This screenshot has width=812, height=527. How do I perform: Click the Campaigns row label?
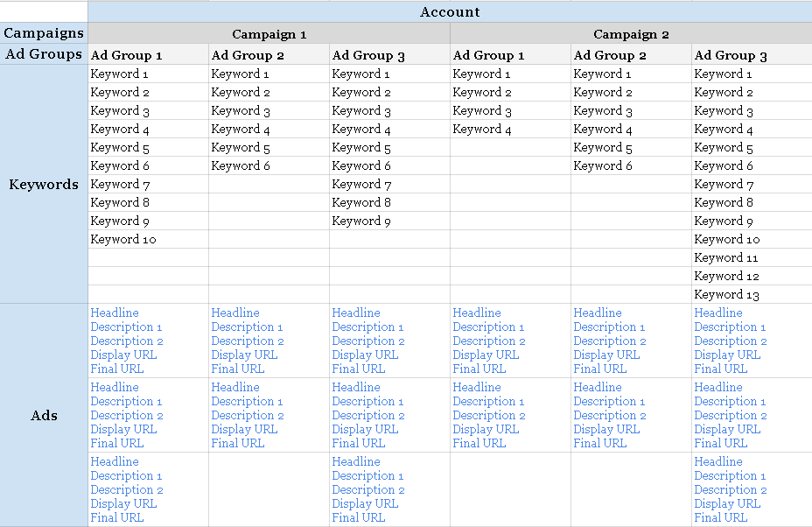(44, 33)
